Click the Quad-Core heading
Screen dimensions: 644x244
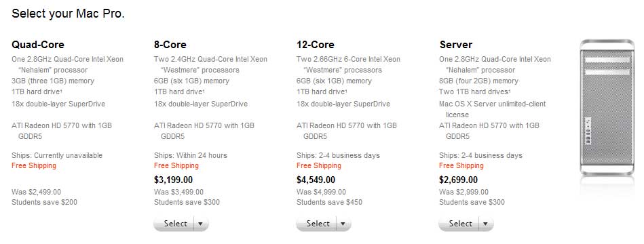tap(38, 44)
